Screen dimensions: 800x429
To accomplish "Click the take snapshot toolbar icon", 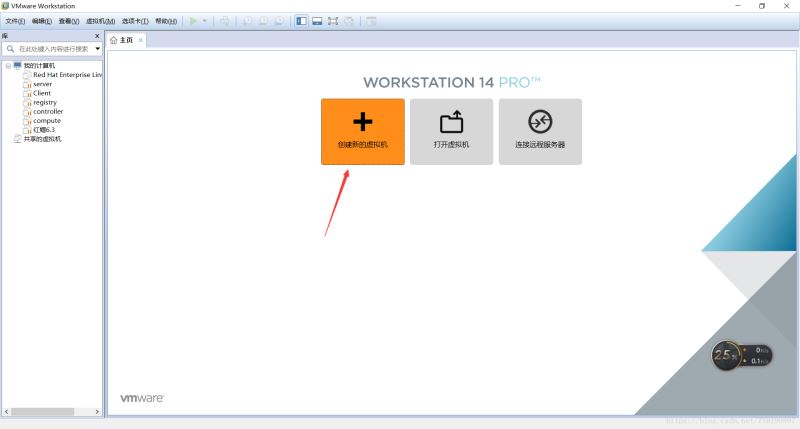I will click(x=247, y=21).
